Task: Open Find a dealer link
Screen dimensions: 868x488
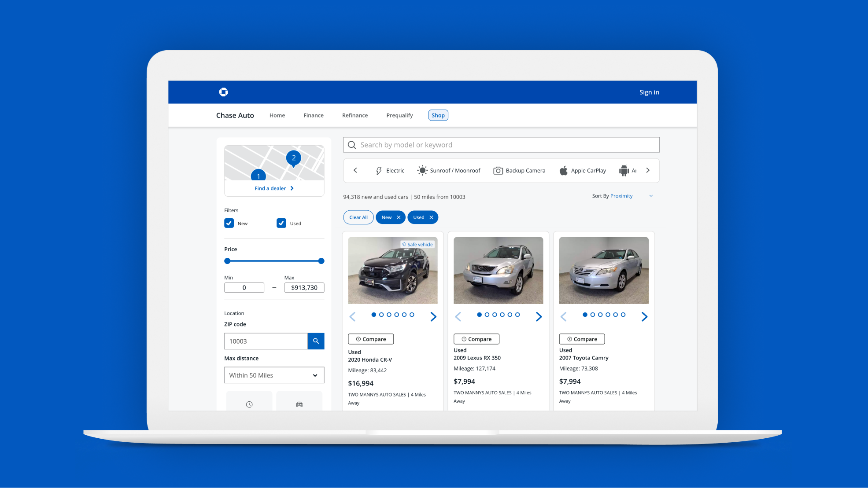Action: 274,188
